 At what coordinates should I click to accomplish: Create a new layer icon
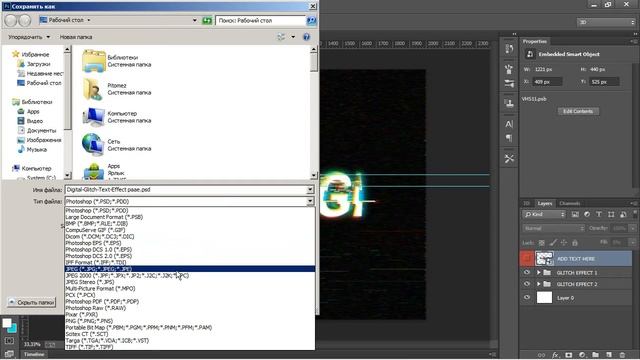click(609, 355)
